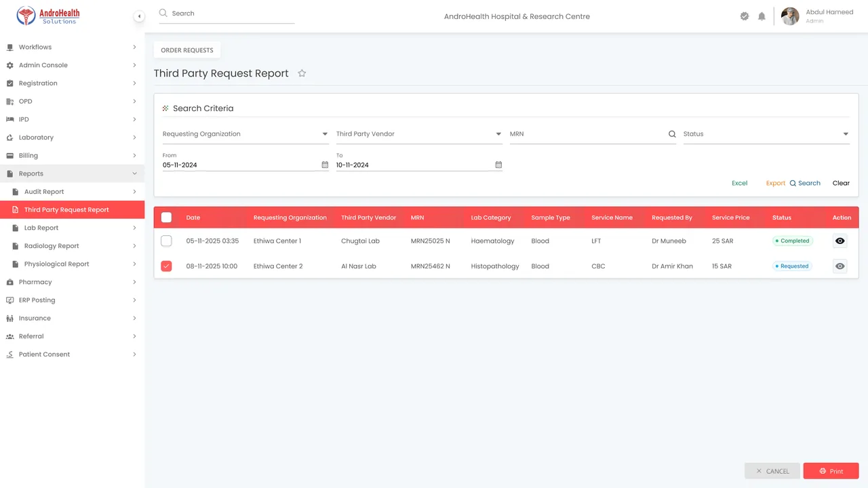
Task: Mark the report as favorite with the star
Action: 302,73
